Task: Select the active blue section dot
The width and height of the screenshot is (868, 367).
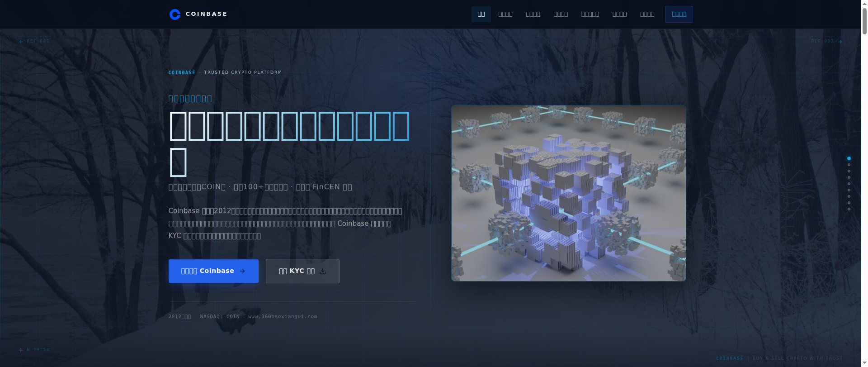Action: click(x=849, y=158)
